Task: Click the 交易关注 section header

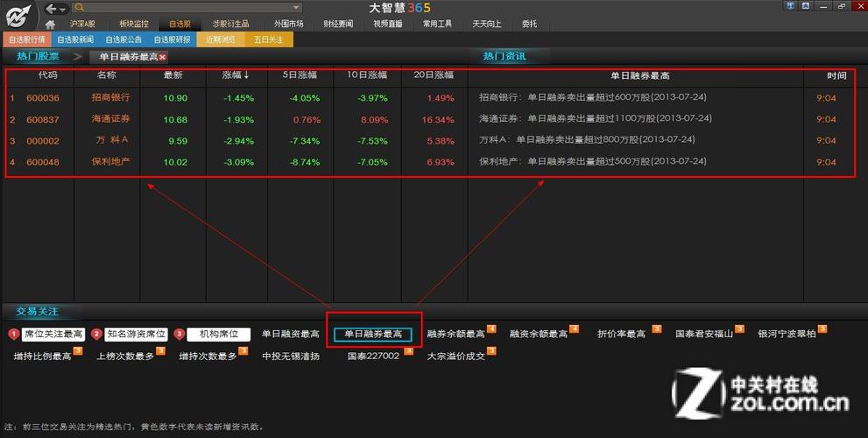Action: [37, 311]
